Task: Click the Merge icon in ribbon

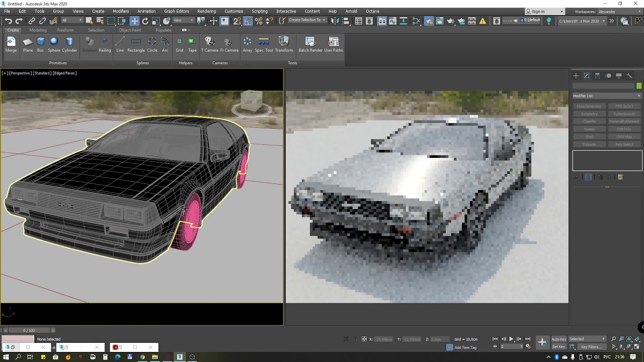Action: (11, 44)
